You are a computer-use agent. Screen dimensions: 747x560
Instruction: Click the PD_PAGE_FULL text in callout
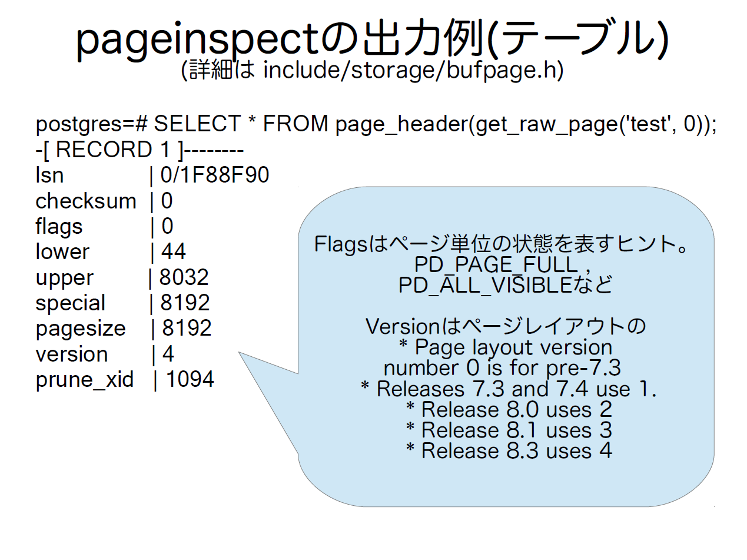click(x=495, y=264)
